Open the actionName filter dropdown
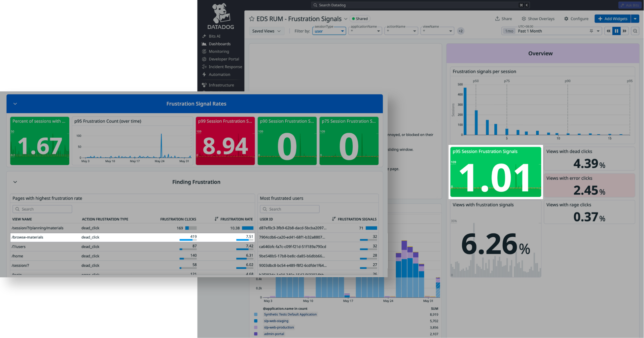This screenshot has width=644, height=338. [401, 31]
